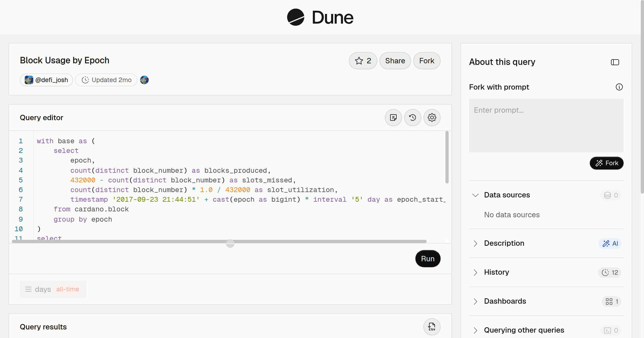Open query editor settings gear
The width and height of the screenshot is (644, 338).
pos(432,117)
